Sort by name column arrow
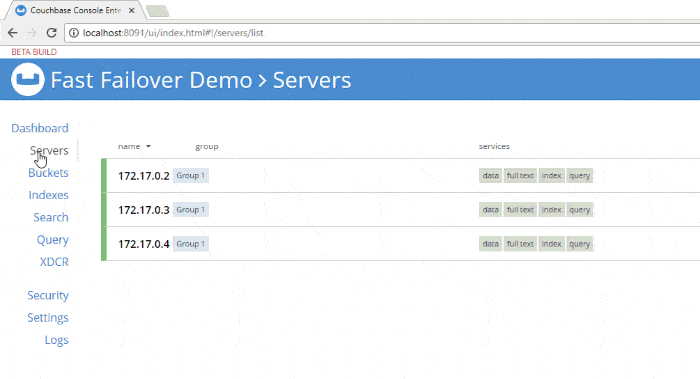Image resolution: width=700 pixels, height=379 pixels. pyautogui.click(x=148, y=146)
